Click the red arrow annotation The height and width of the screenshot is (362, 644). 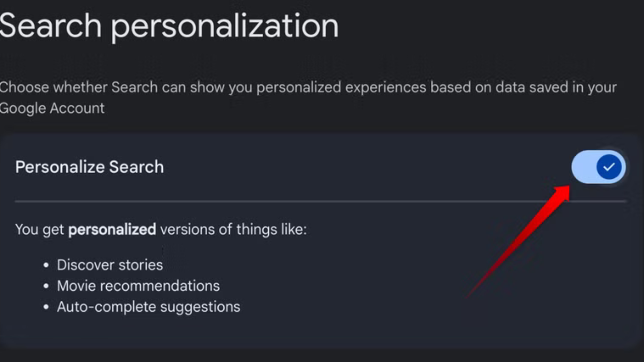click(x=523, y=238)
